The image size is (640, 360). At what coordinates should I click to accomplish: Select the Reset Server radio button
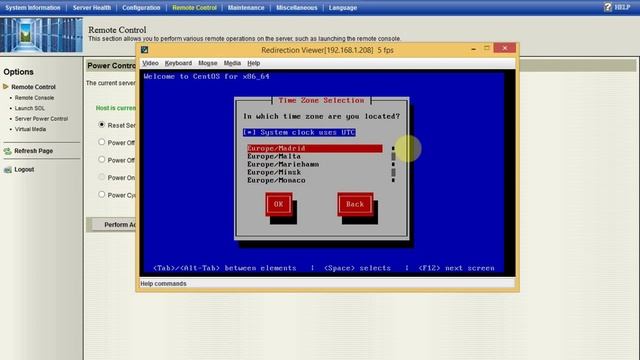(x=102, y=124)
